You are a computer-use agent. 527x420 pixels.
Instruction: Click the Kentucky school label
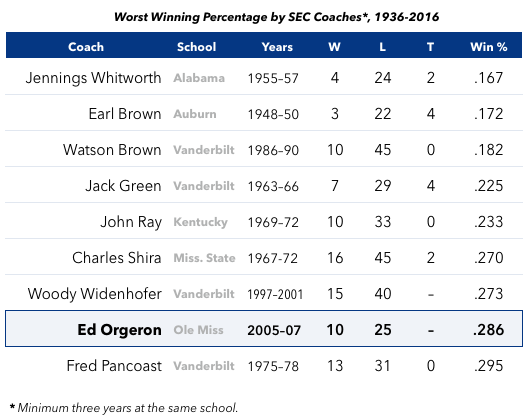(x=200, y=222)
